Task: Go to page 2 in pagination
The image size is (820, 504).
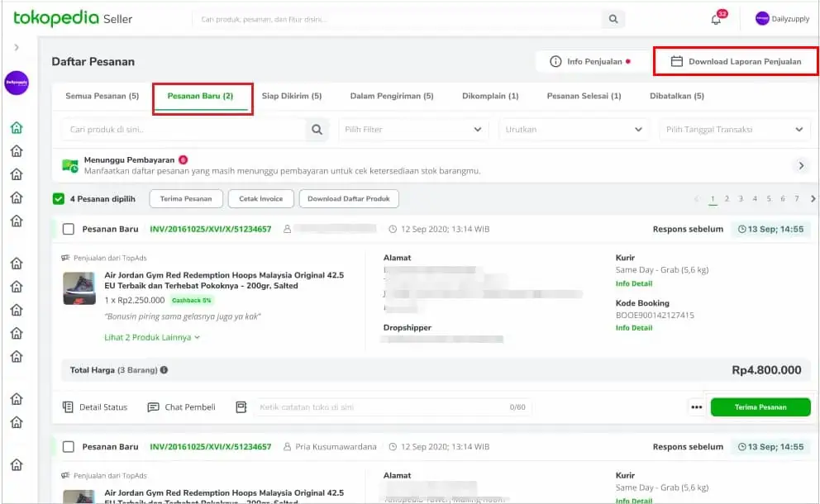Action: point(727,198)
